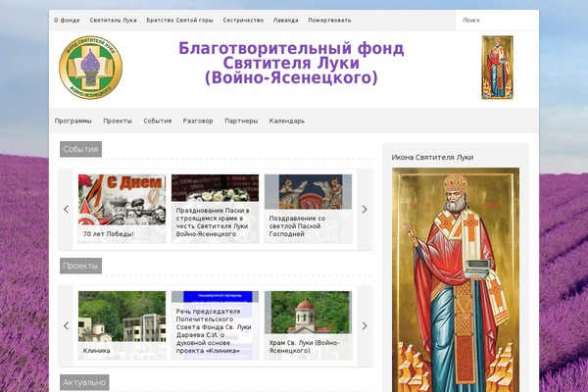Open the Пожертвовать menu item
The image size is (588, 392).
coord(329,21)
